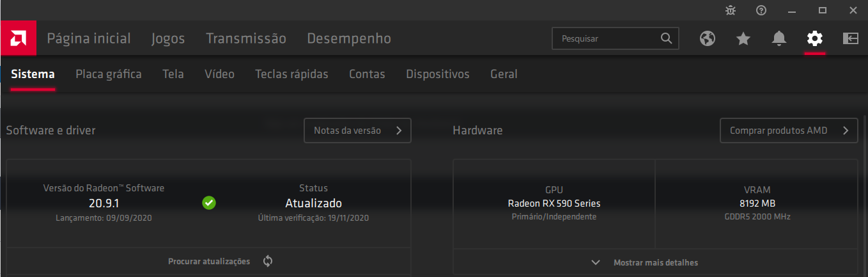Click Procurar atualizações link

[x=209, y=262]
